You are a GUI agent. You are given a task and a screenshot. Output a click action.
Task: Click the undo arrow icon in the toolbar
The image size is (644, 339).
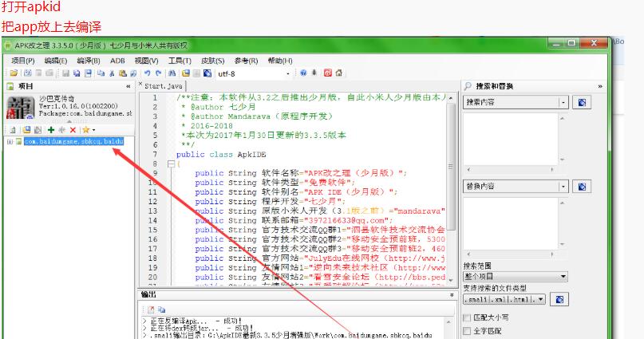pos(148,73)
